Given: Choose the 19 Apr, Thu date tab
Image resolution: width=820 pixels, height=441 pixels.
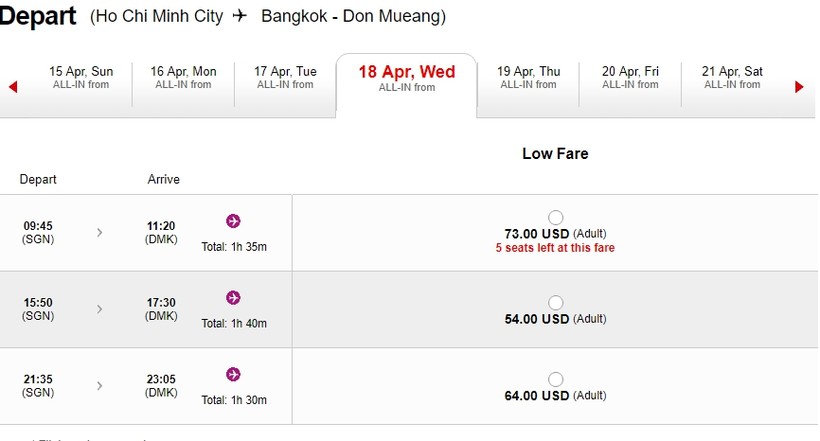Looking at the screenshot, I should (529, 77).
